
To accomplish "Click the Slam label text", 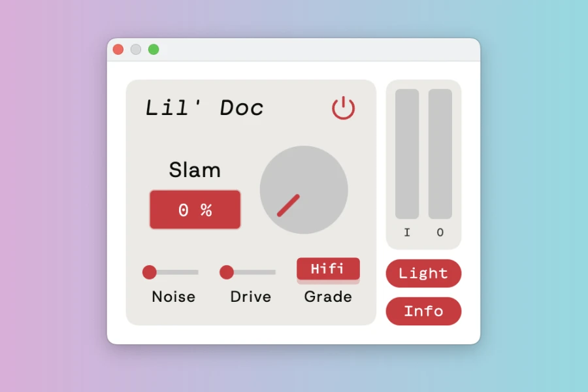I will 195,170.
